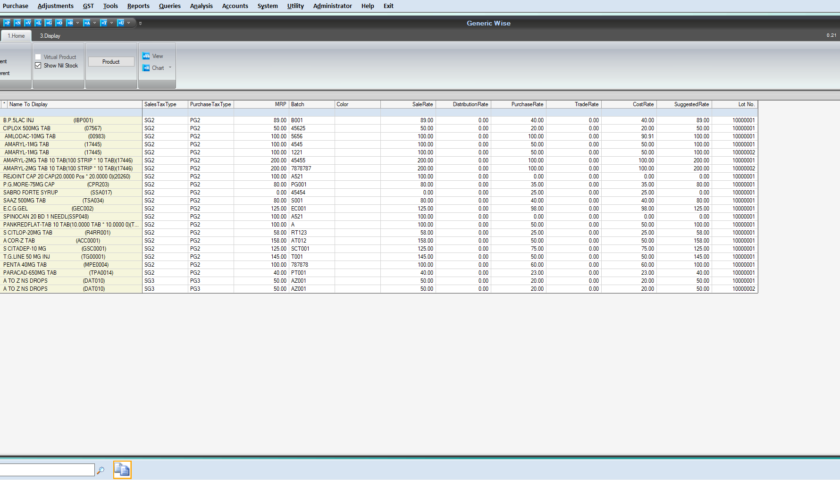Click the DistributionRate column header
Image resolution: width=840 pixels, height=480 pixels.
(463, 104)
